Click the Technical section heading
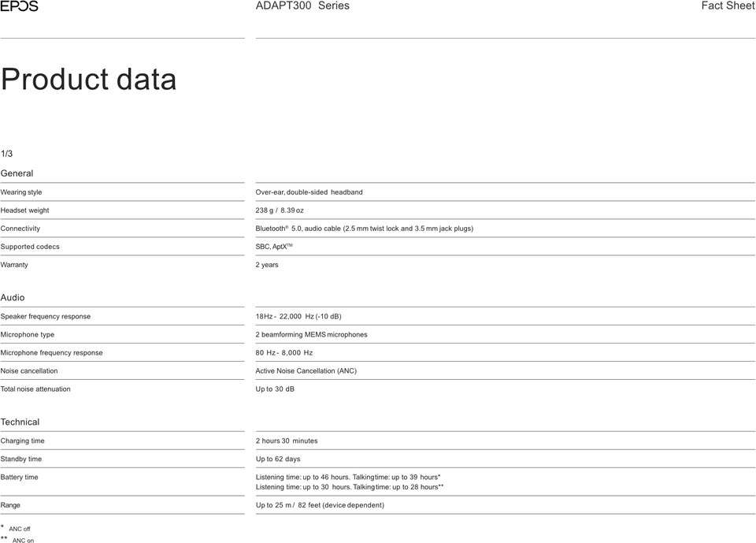756x543 pixels. pyautogui.click(x=20, y=422)
